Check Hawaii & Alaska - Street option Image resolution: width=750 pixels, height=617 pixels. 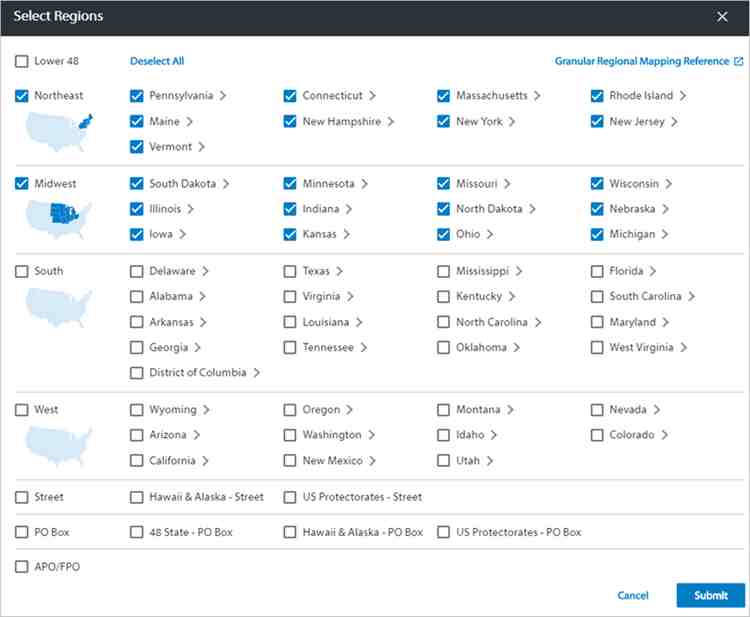[x=137, y=497]
